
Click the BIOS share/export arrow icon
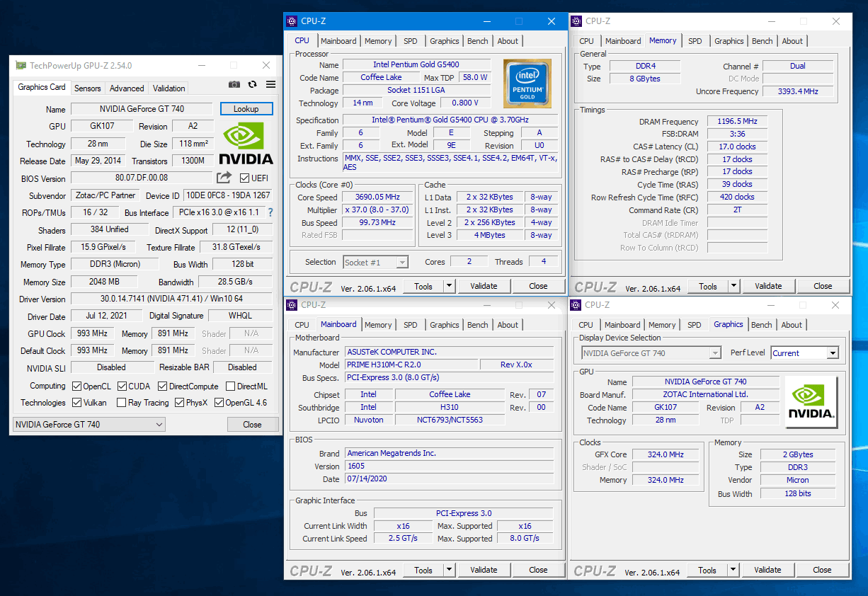point(224,178)
